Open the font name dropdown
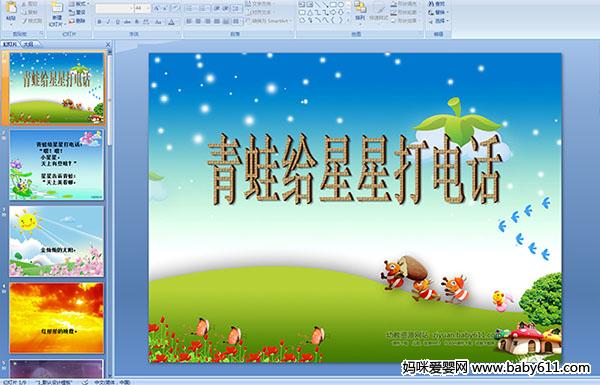Viewport: 600px width, 385px height. (x=131, y=8)
